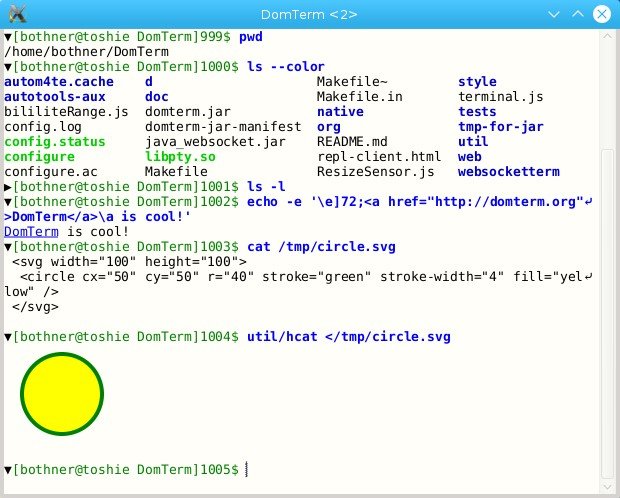This screenshot has height=498, width=620.
Task: Click the svg width="100" height="100" line
Action: (129, 262)
